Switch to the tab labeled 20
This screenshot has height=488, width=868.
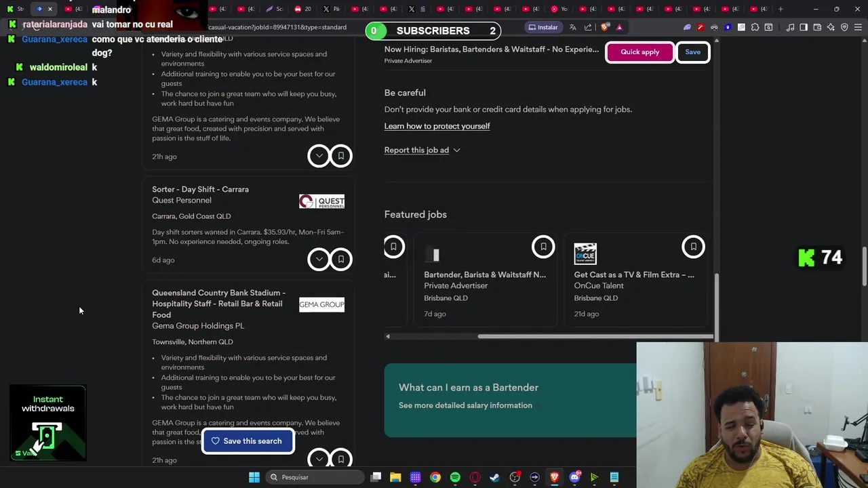pos(303,9)
